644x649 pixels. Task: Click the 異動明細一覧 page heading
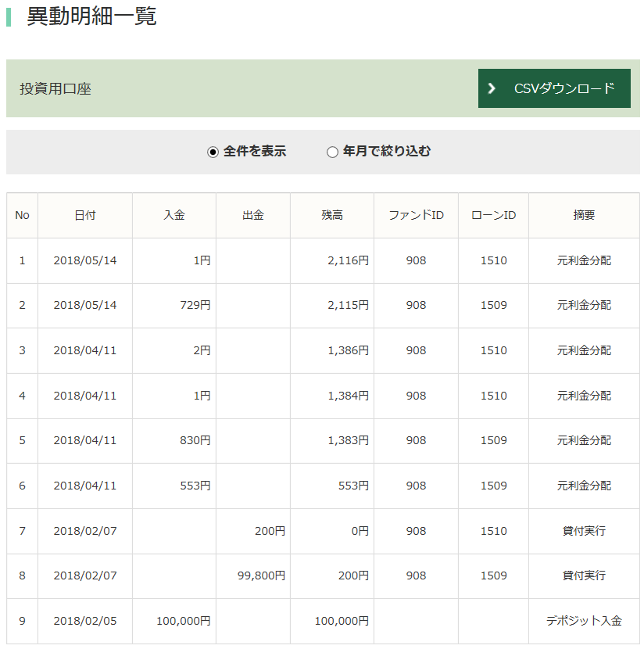click(x=91, y=16)
